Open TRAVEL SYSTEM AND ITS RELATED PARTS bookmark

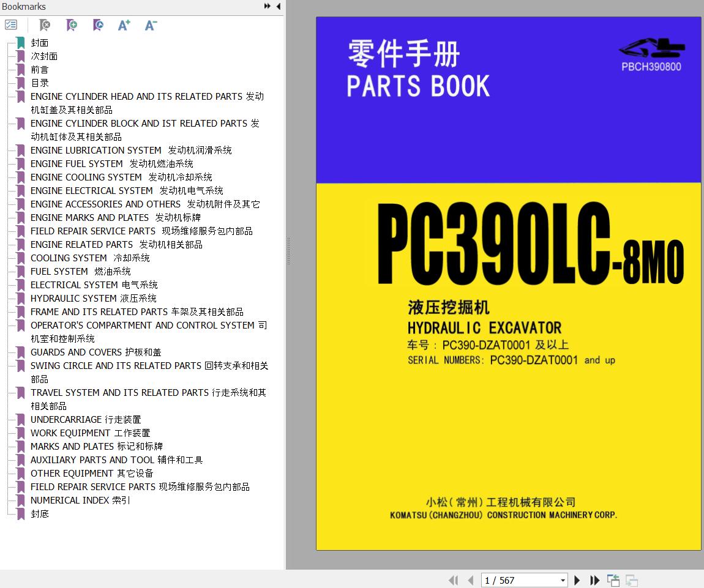[148, 400]
